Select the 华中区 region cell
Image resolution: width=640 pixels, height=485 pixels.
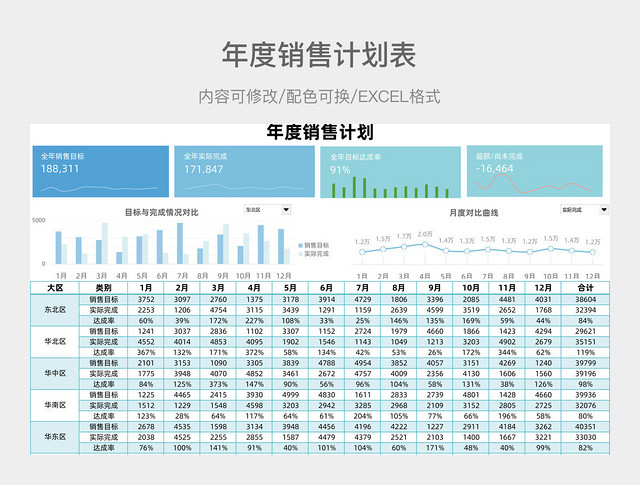click(55, 374)
